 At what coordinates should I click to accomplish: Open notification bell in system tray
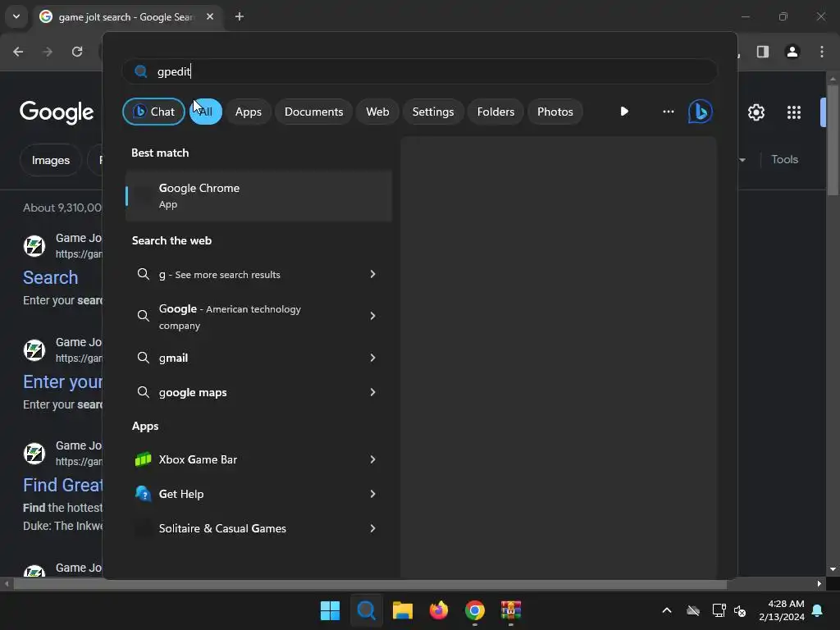coord(818,610)
